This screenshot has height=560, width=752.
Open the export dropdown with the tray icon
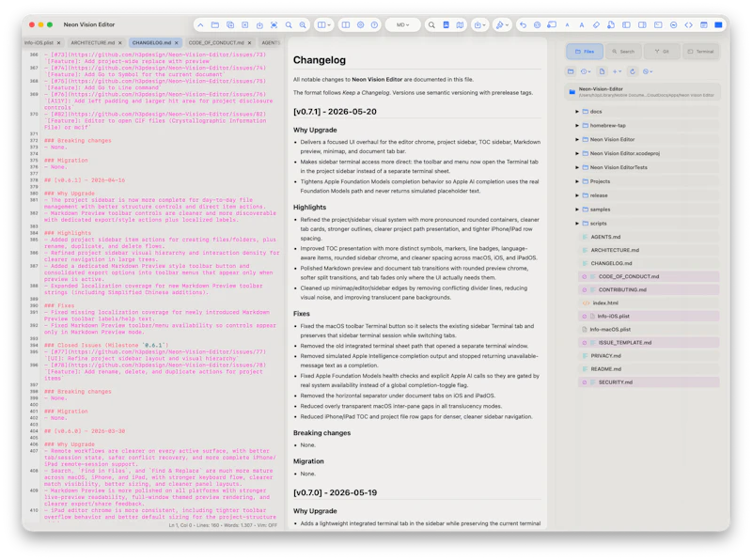[479, 25]
